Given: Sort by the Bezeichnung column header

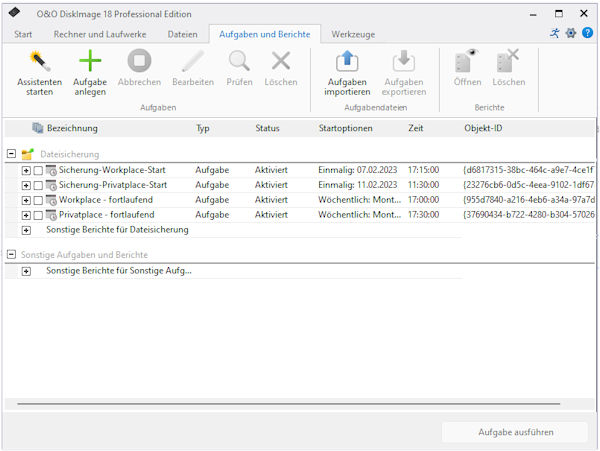Looking at the screenshot, I should [72, 128].
